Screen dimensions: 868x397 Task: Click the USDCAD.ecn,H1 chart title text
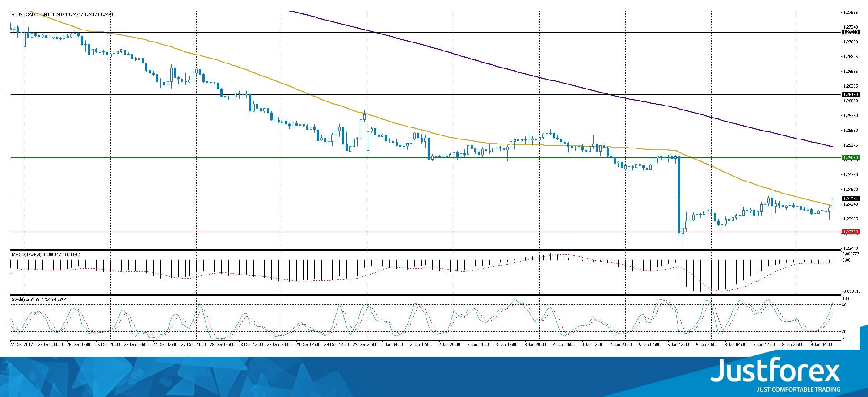pyautogui.click(x=33, y=15)
